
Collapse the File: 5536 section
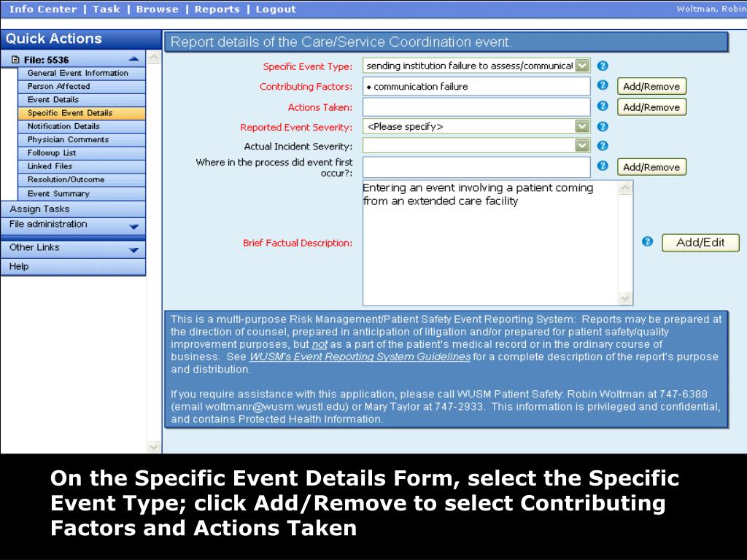[x=134, y=59]
